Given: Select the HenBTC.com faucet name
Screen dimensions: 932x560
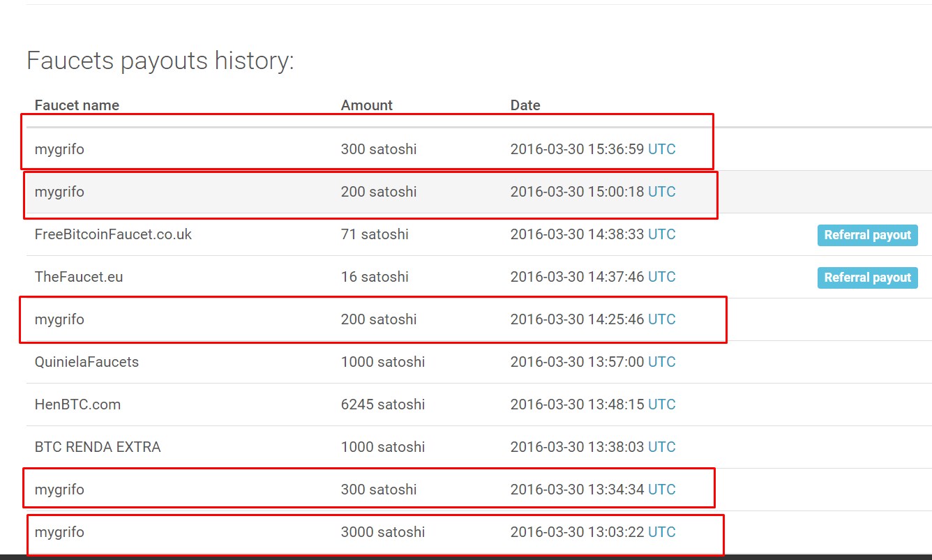Looking at the screenshot, I should coord(77,404).
